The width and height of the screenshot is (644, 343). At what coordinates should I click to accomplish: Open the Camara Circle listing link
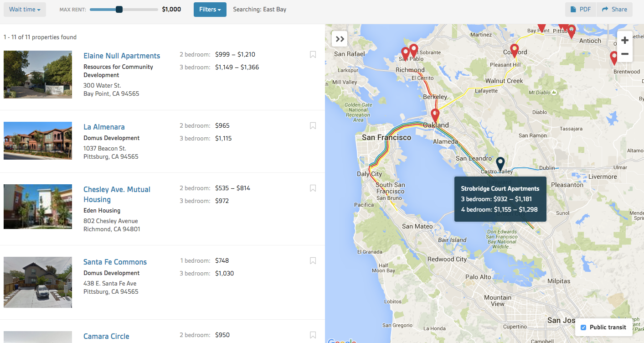point(106,336)
